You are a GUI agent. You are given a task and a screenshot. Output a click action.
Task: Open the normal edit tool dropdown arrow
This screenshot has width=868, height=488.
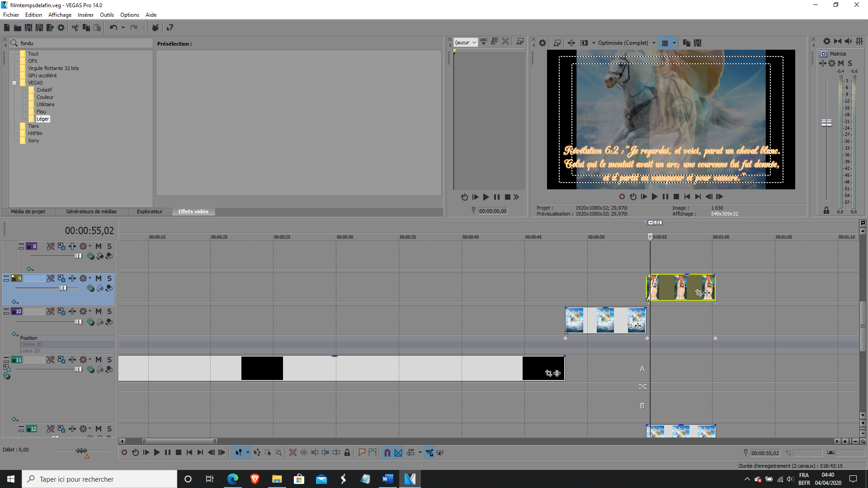pos(248,453)
